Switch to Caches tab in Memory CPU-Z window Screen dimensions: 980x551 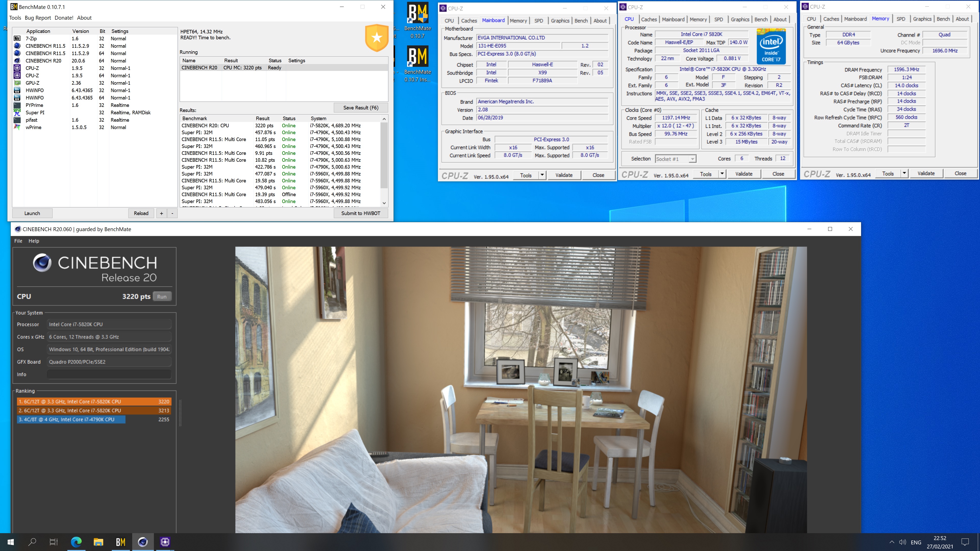tap(831, 19)
